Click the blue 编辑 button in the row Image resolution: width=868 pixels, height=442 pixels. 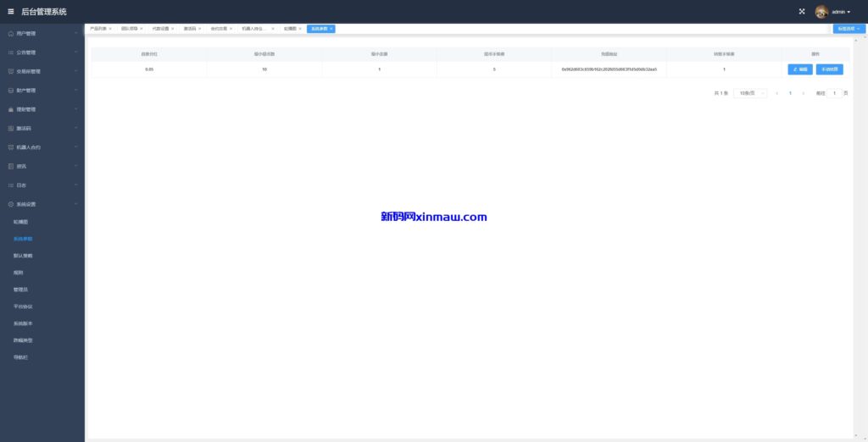click(799, 69)
